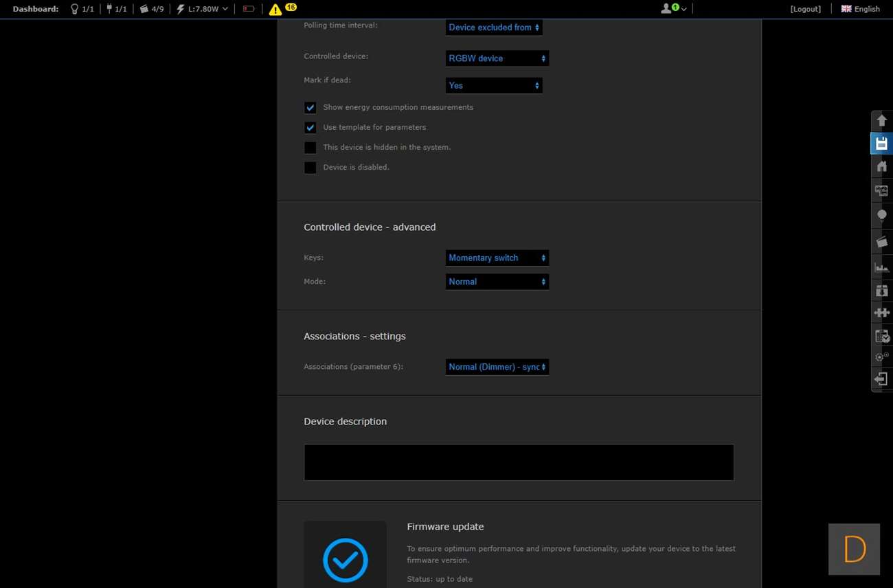Open the puzzle piece plugins icon in sidebar
Image resolution: width=893 pixels, height=588 pixels.
coord(881,313)
